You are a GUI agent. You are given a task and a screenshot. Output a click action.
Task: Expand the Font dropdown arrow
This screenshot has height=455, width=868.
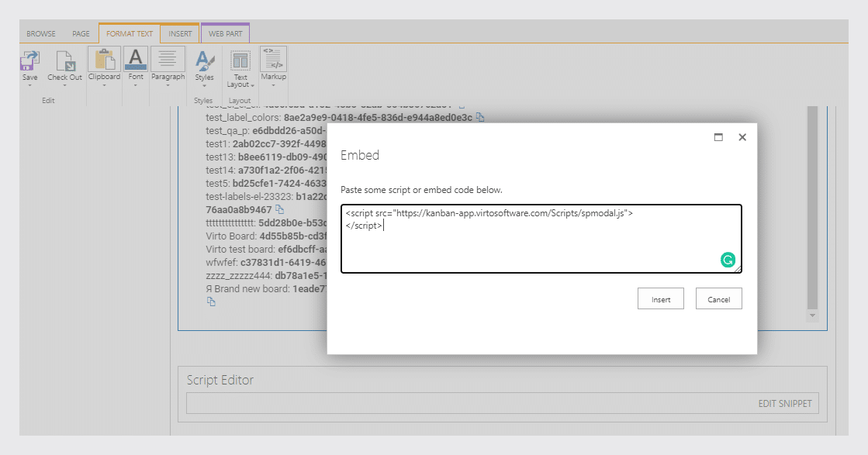pos(136,85)
